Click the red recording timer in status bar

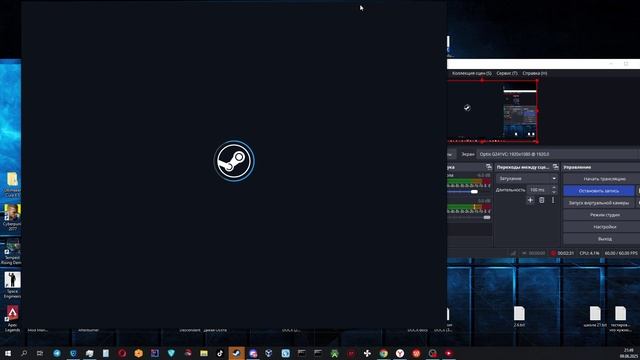pos(562,253)
